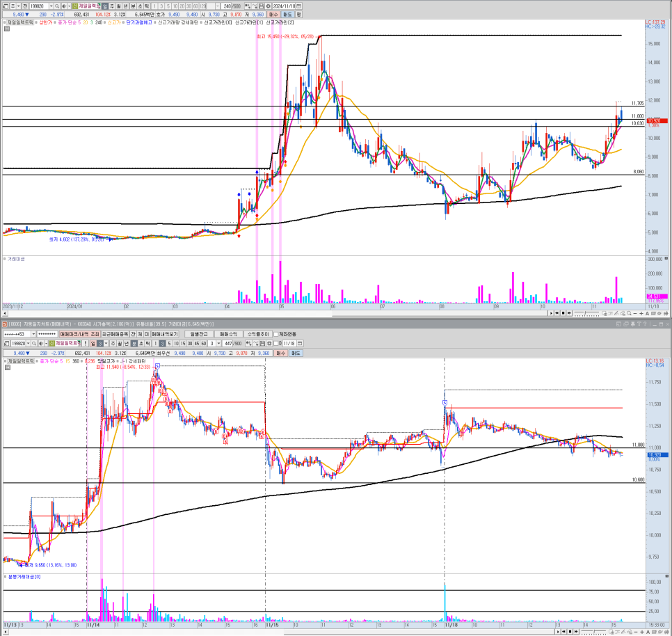Click the rewind button on upper chart replay controls
Viewport: 672px width, 636px height.
(x=557, y=313)
